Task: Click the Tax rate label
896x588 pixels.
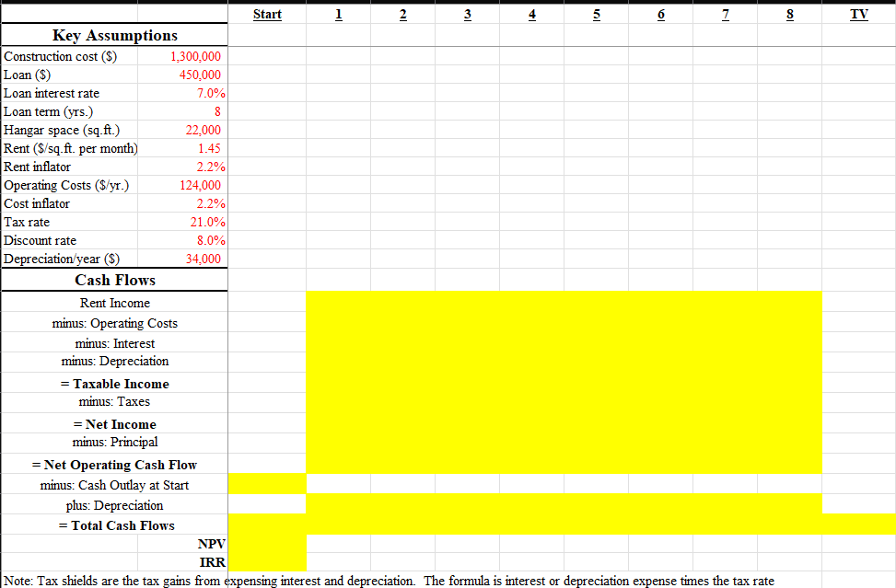Action: [27, 222]
